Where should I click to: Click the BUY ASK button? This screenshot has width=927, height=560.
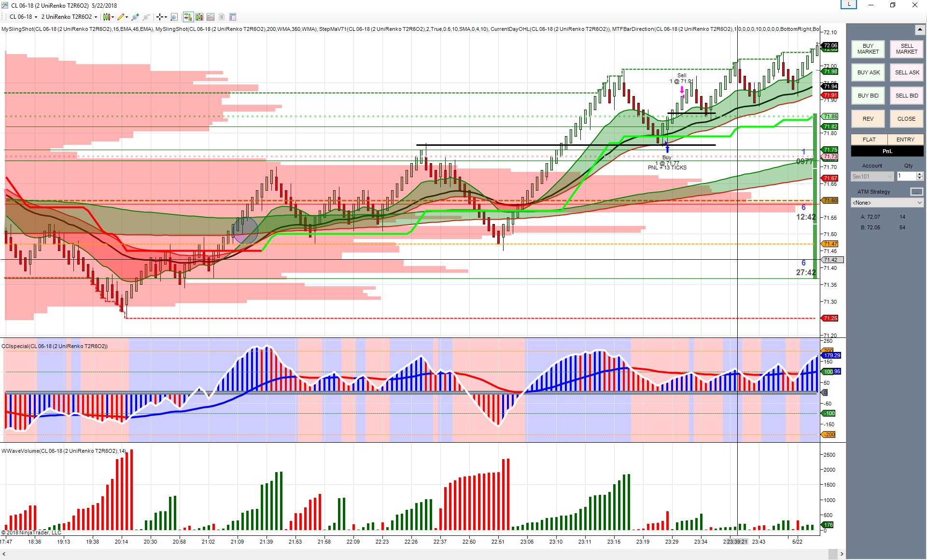(868, 72)
